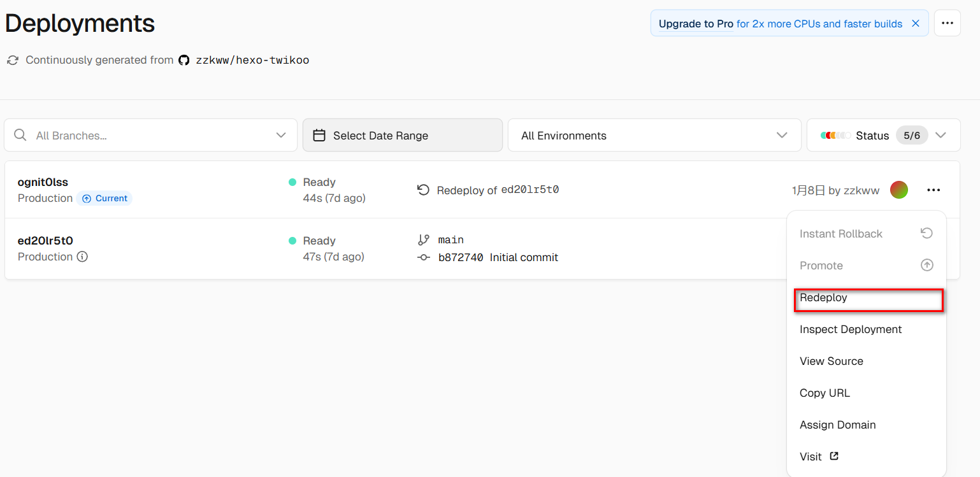980x477 pixels.
Task: Select View Source menu entry
Action: click(832, 361)
